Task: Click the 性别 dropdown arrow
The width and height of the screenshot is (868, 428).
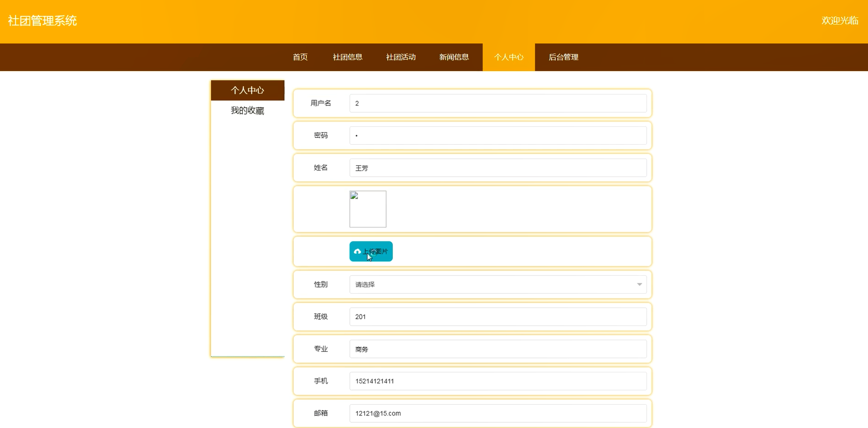Action: click(x=639, y=284)
